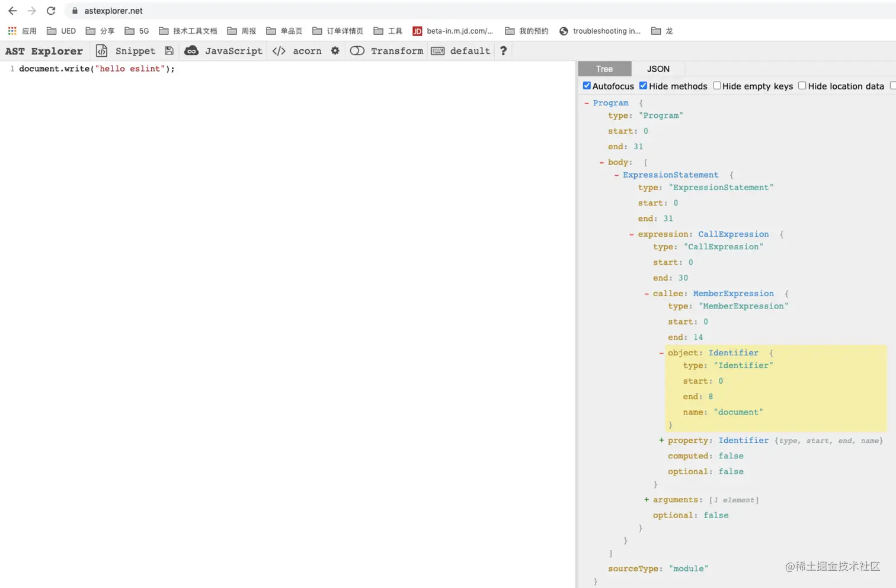Open the beta-in.m.jd.com bookmark
This screenshot has width=896, height=588.
(x=453, y=31)
